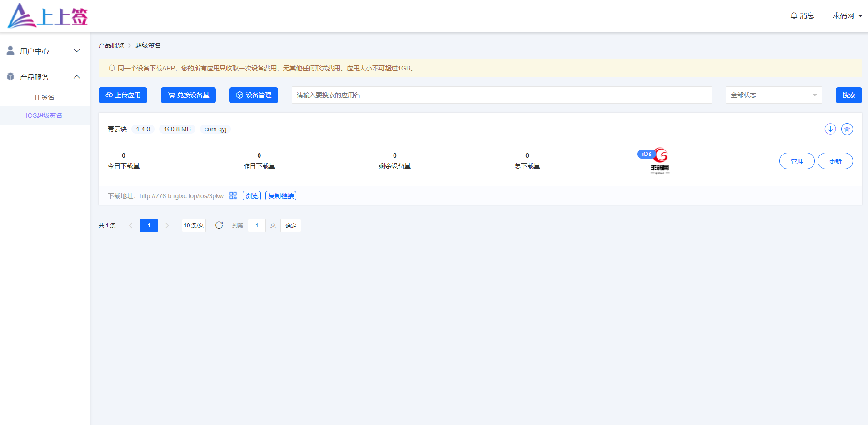
Task: Select IOS超级签名 in the sidebar
Action: click(x=44, y=115)
